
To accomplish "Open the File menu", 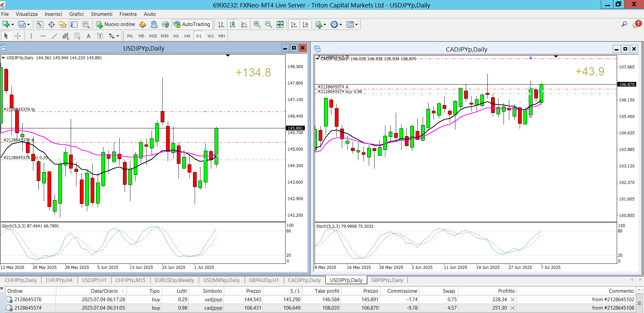I will point(5,14).
